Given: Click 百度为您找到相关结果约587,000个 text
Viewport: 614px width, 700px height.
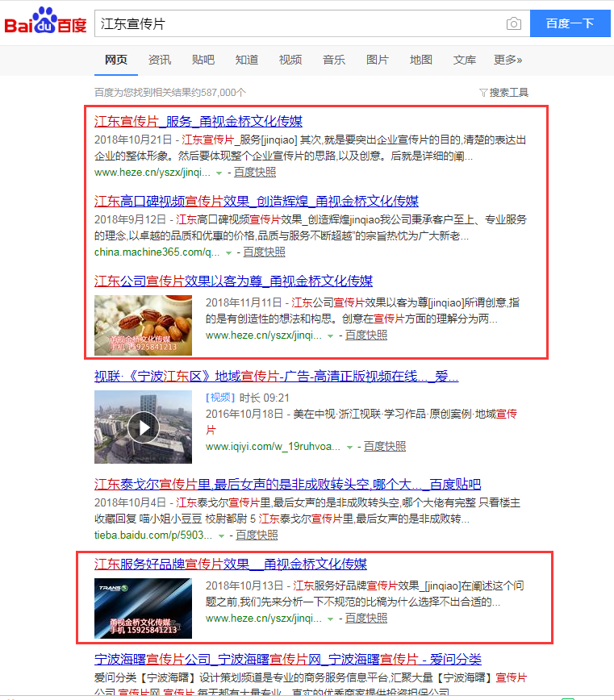Looking at the screenshot, I should tap(170, 93).
